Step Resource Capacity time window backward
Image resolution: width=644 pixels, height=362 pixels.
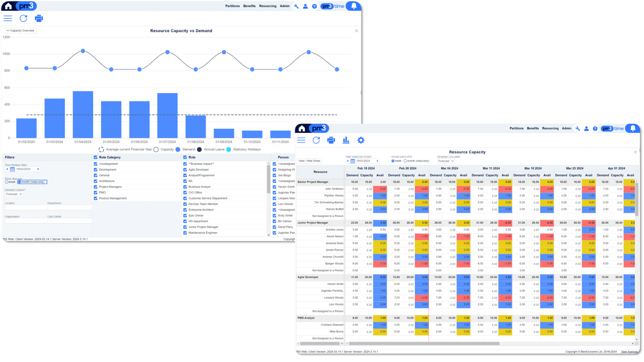click(347, 161)
